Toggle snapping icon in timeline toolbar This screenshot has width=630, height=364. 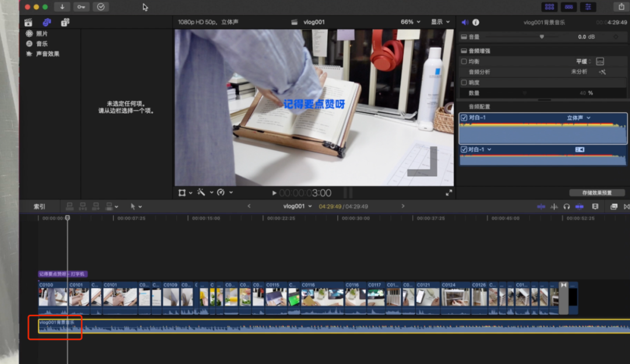579,206
